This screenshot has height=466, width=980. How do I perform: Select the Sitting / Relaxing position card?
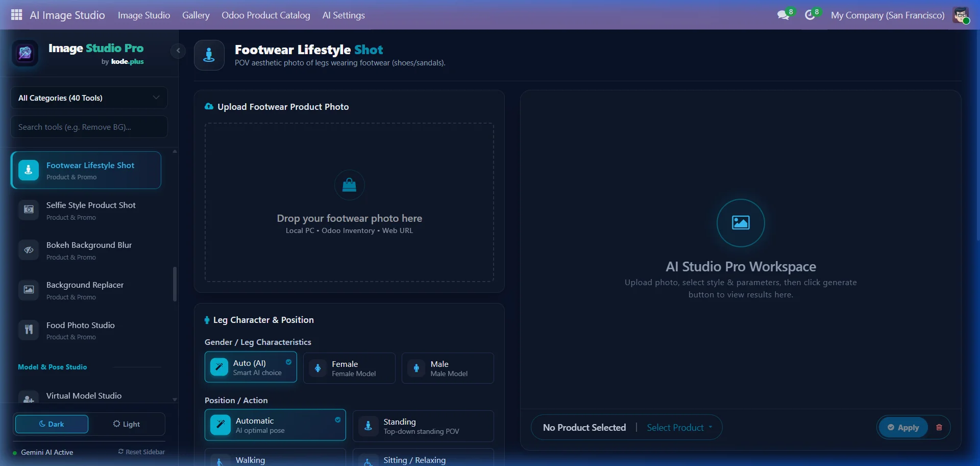pos(423,458)
